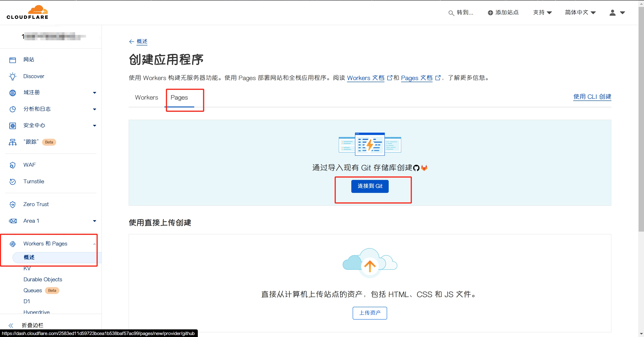Click external link icon after Pages 文档
Viewport: 644px width, 337px height.
coord(438,78)
